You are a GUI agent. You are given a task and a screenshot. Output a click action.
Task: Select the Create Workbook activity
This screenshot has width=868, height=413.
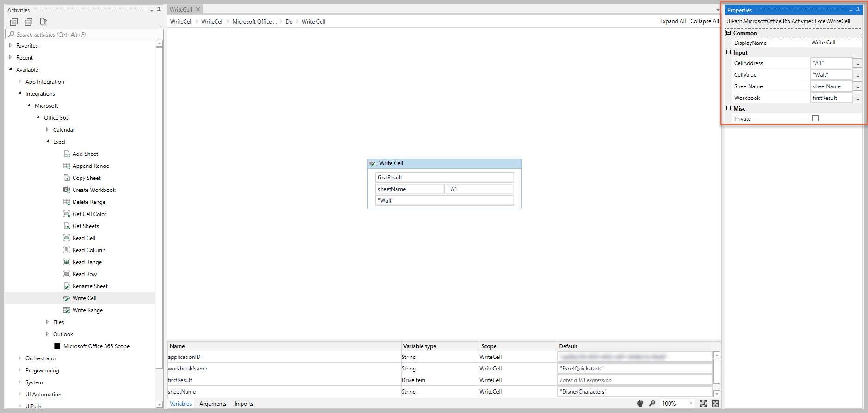point(94,190)
